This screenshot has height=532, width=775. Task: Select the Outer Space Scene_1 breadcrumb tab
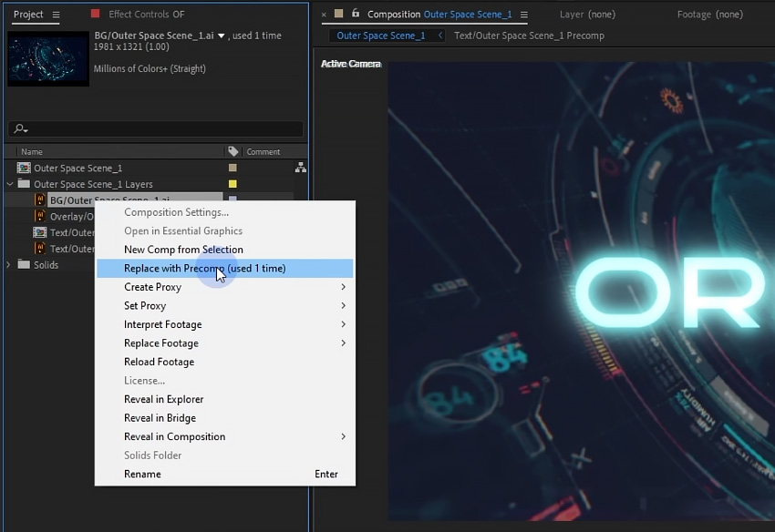380,36
